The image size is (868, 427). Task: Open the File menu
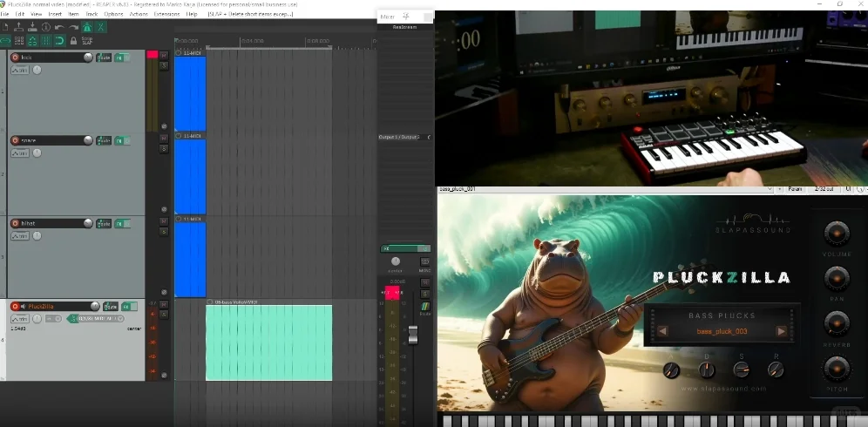click(4, 14)
